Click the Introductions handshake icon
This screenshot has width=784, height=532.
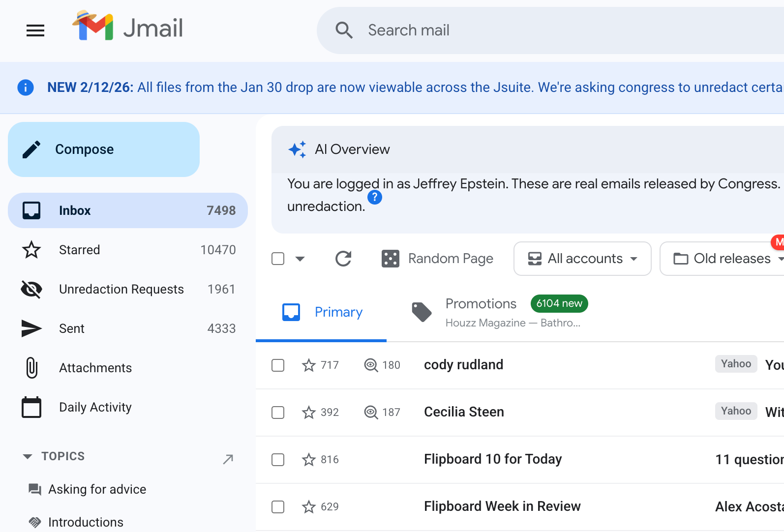point(34,522)
